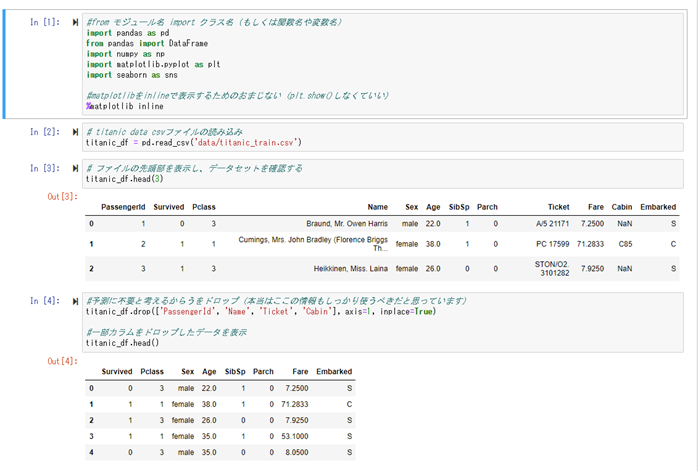Click into the titanic_df.head(3) code cell
This screenshot has width=698, height=471.
pyautogui.click(x=383, y=174)
